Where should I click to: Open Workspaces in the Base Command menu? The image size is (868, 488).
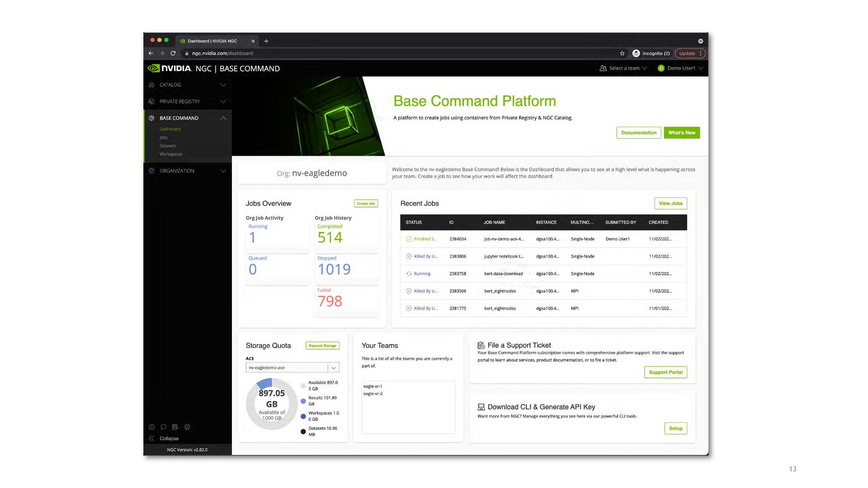pos(171,154)
